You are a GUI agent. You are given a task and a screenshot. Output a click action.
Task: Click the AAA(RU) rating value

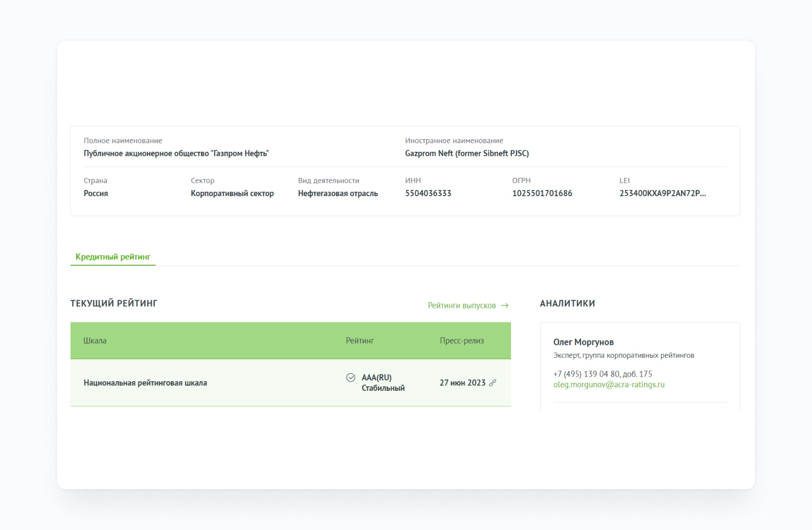click(376, 378)
